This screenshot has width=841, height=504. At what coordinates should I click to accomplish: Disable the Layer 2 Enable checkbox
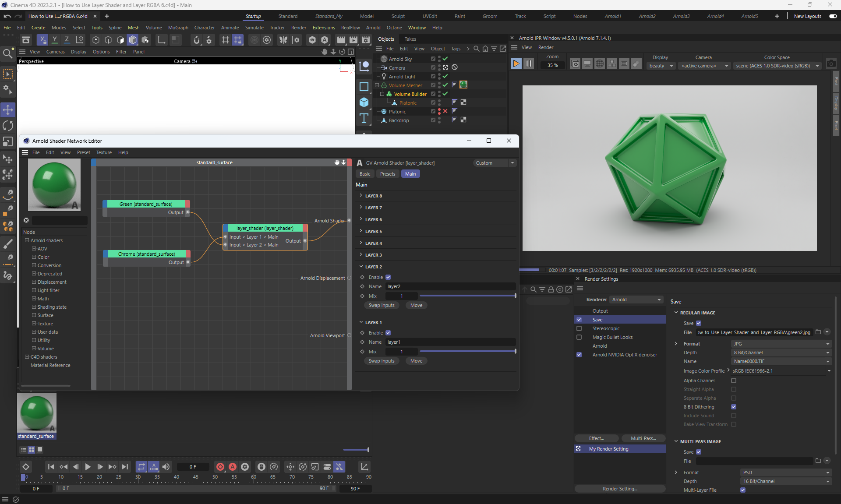(388, 277)
